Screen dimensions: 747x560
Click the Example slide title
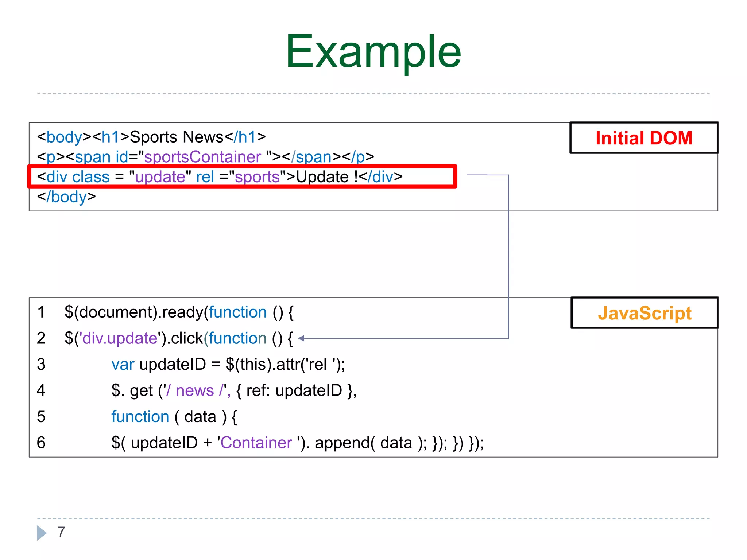point(373,52)
